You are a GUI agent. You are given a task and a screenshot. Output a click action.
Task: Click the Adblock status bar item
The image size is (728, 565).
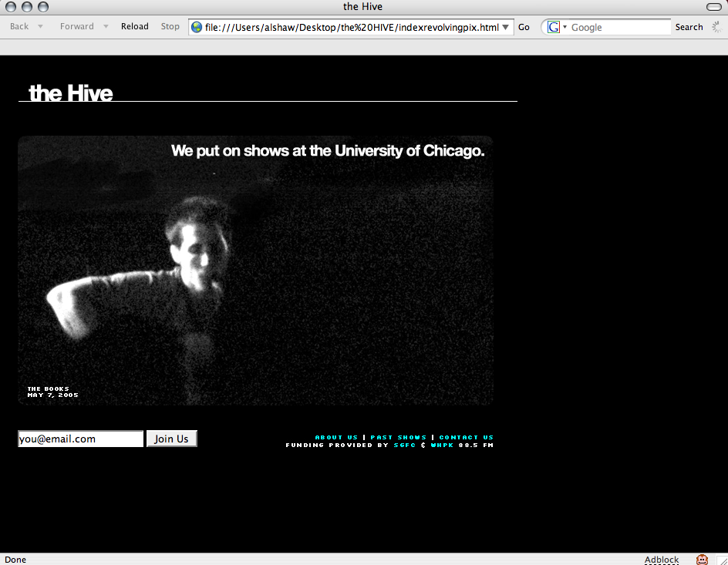[662, 560]
